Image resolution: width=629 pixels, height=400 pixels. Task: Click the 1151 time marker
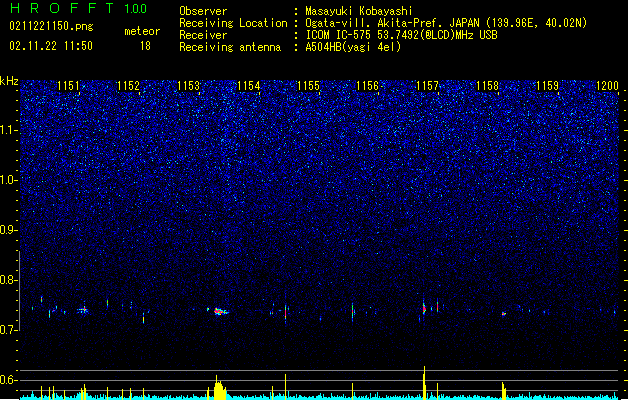click(69, 85)
